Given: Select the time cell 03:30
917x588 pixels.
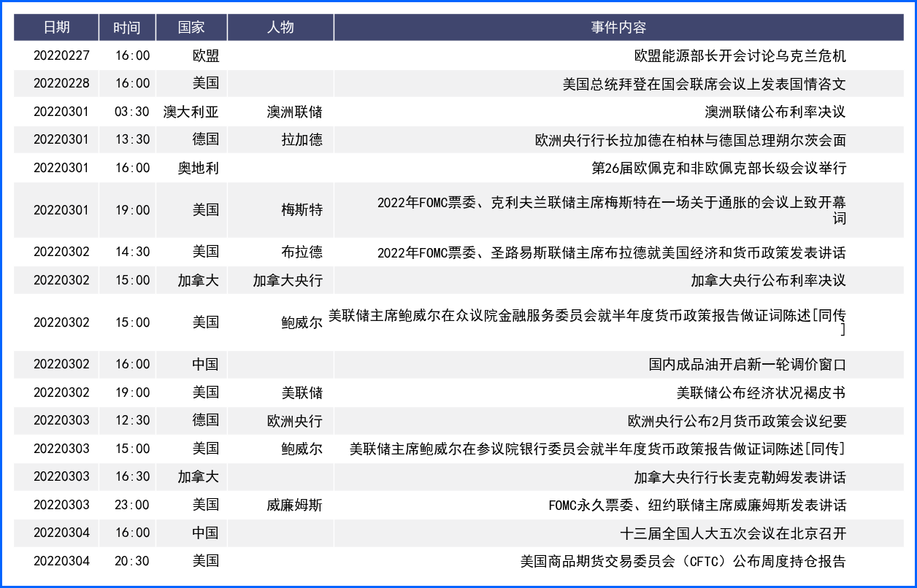Looking at the screenshot, I should coord(132,112).
